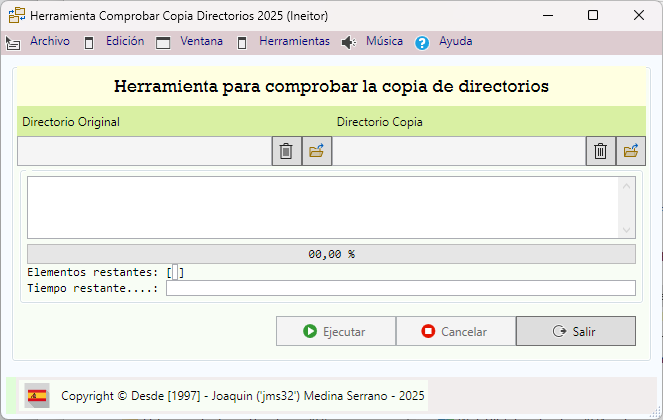This screenshot has height=420, width=663.
Task: Click the Tiempo restante field
Action: [401, 288]
